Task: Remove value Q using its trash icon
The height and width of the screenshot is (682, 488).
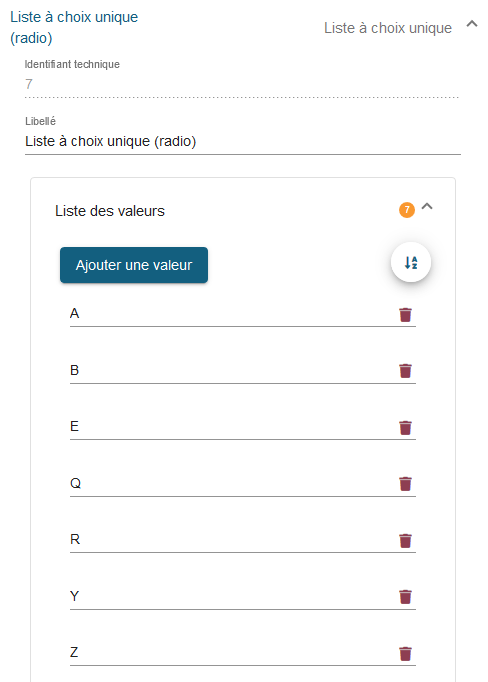Action: pos(405,484)
